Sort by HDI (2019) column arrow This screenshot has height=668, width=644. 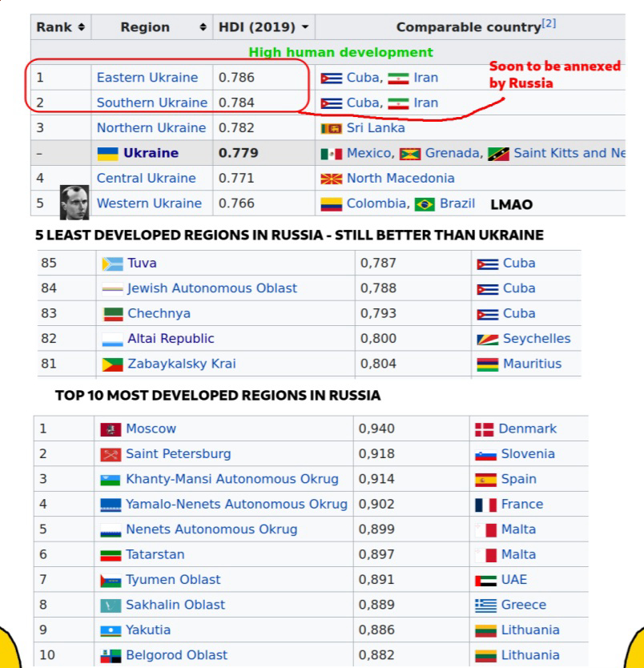305,27
